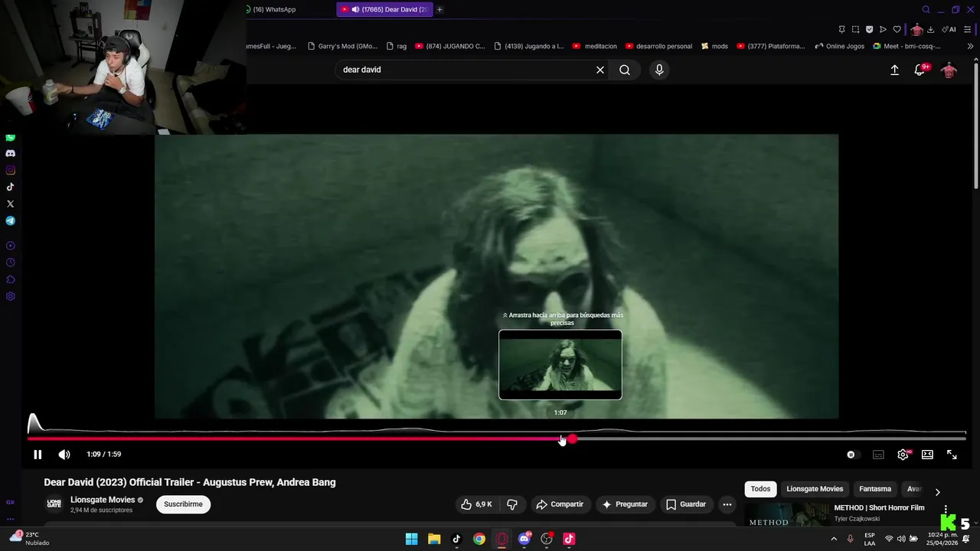Click the Compartir share button

[560, 504]
